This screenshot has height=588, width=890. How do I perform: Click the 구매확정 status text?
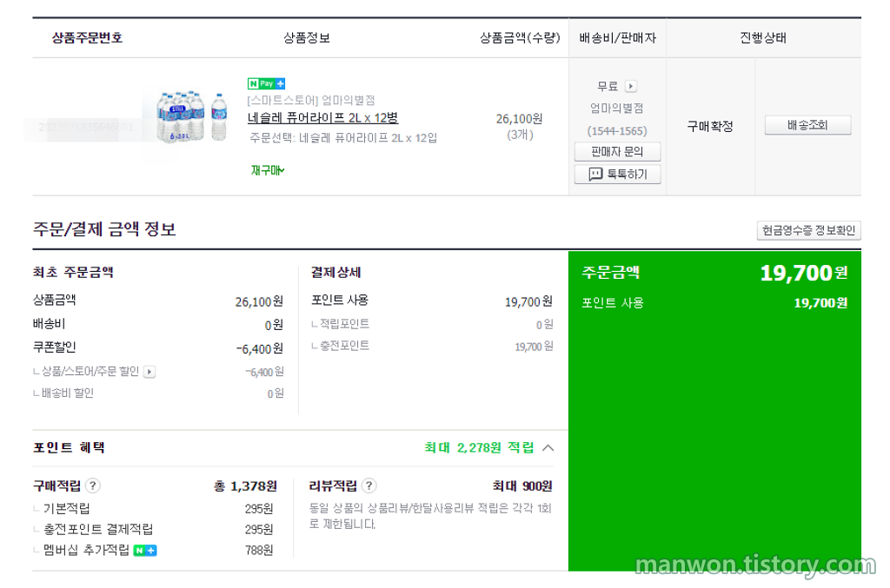click(710, 126)
